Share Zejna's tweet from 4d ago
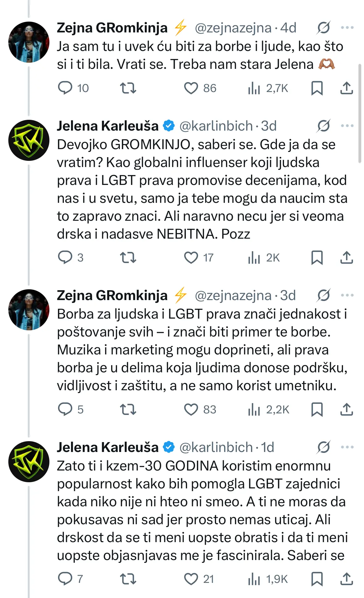This screenshot has width=364, height=598. pyautogui.click(x=346, y=88)
